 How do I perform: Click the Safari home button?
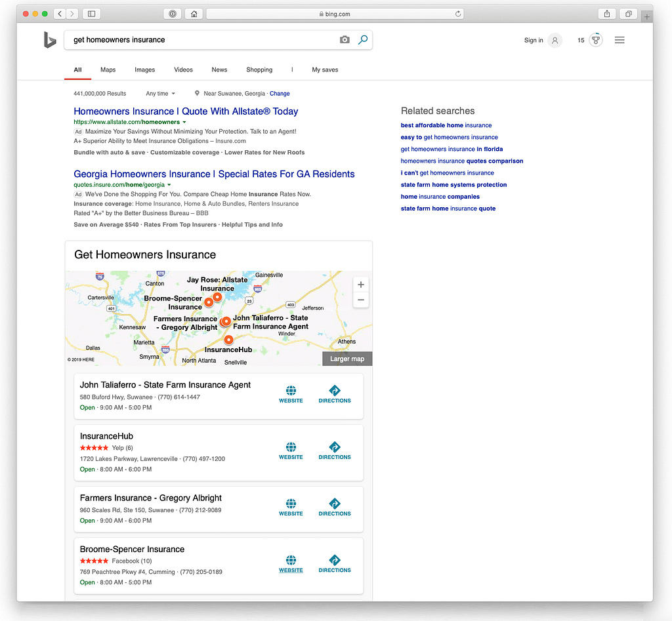click(x=194, y=14)
